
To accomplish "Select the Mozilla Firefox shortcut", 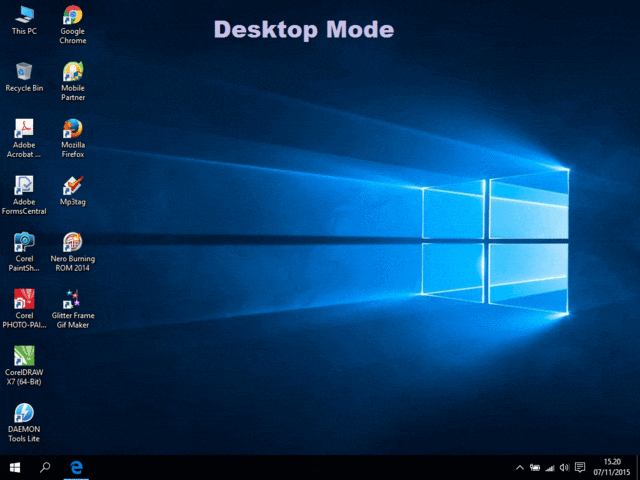I will coord(73,138).
